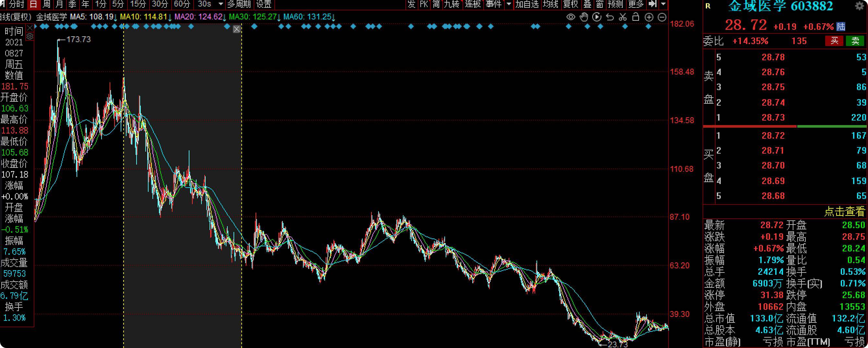868x348 pixels.
Task: Select the hand pan tool
Action: point(584,17)
